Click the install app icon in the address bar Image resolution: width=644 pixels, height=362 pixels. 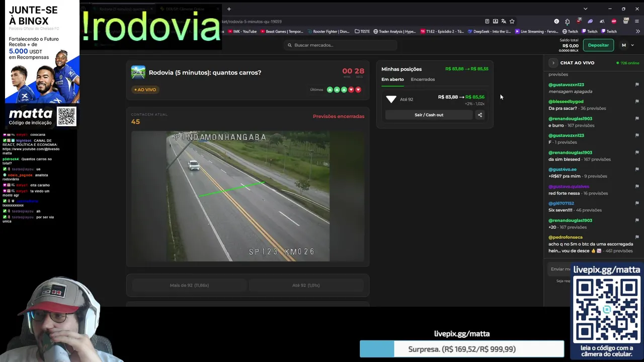point(495,21)
